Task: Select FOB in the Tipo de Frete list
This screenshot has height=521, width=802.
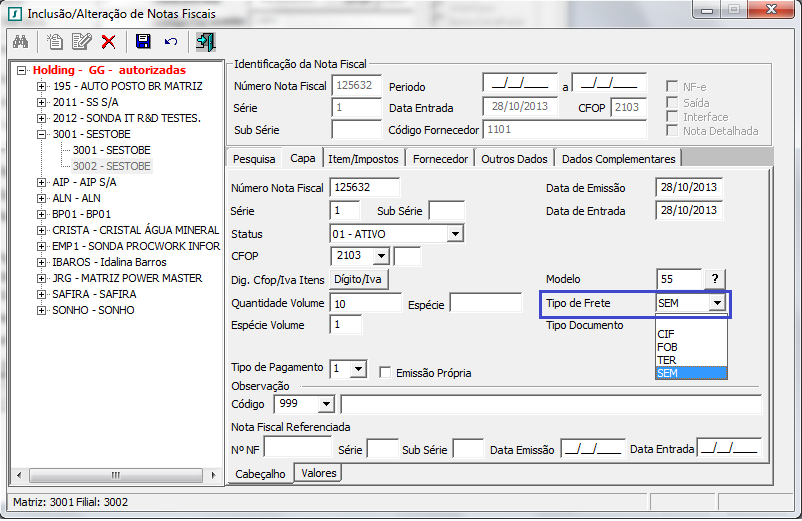Action: (x=666, y=347)
